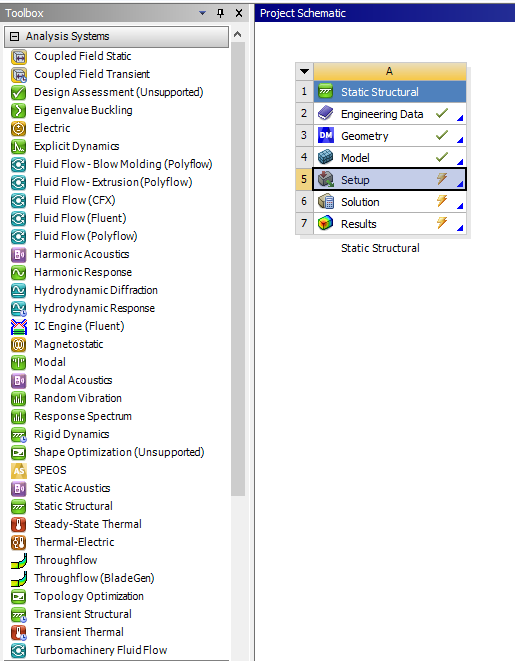The height and width of the screenshot is (661, 515).
Task: Click the Topology Optimization icon
Action: coord(19,597)
